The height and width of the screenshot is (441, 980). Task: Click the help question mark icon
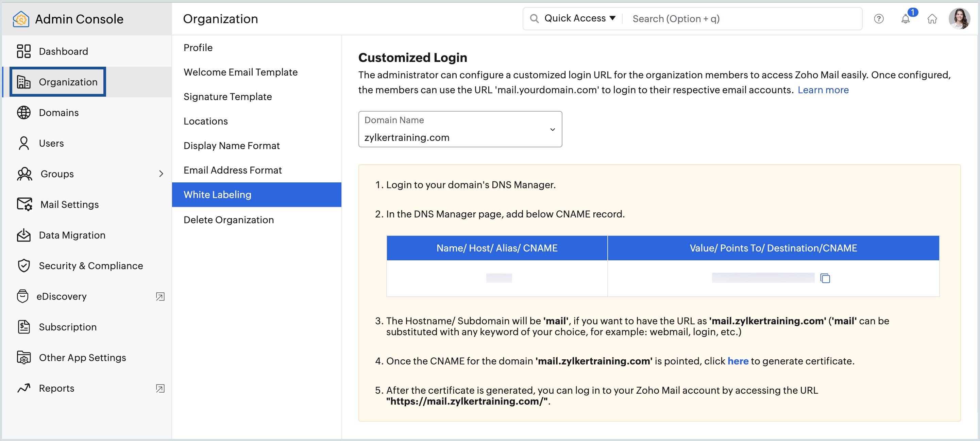click(879, 18)
